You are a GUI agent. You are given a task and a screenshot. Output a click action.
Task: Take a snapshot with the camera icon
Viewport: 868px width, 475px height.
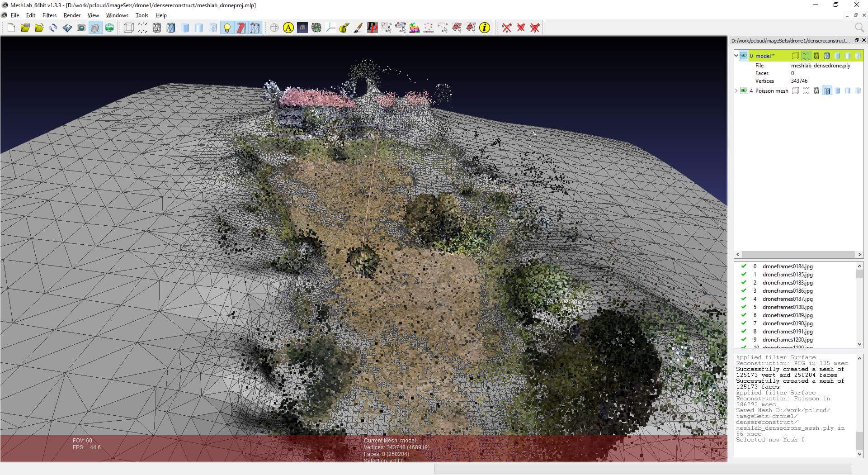(x=81, y=28)
